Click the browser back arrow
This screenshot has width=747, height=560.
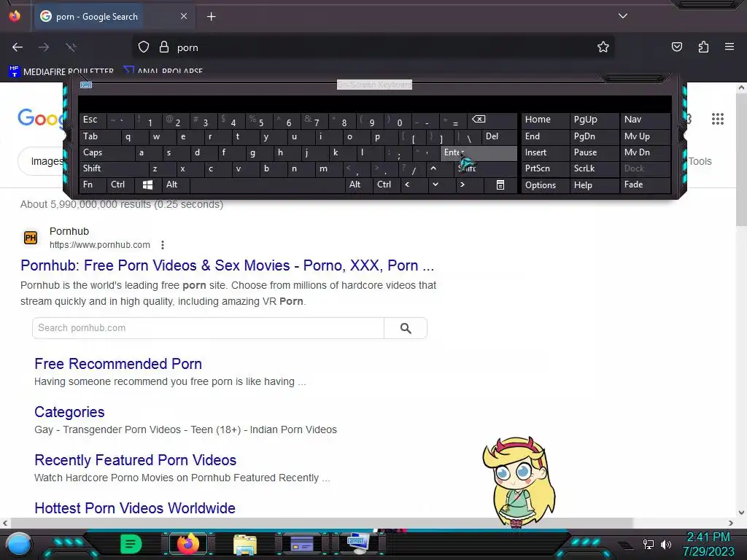tap(18, 47)
